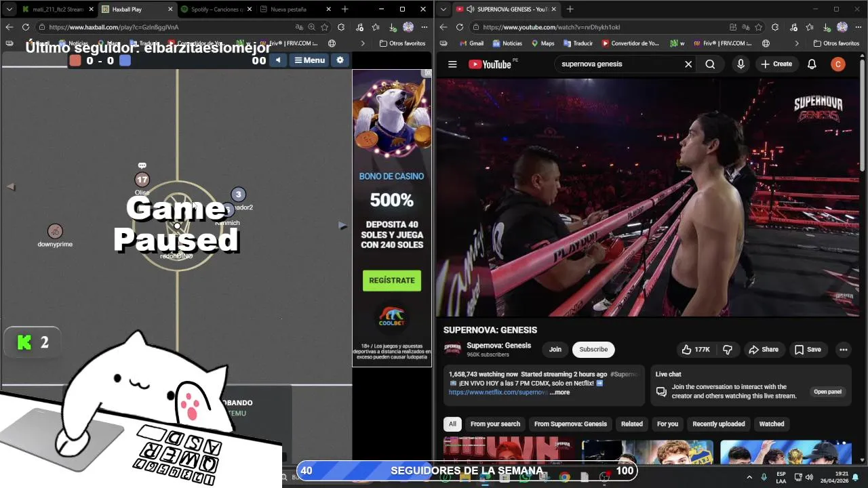The width and height of the screenshot is (868, 488).
Task: Select 'From your search' chip
Action: pyautogui.click(x=495, y=424)
